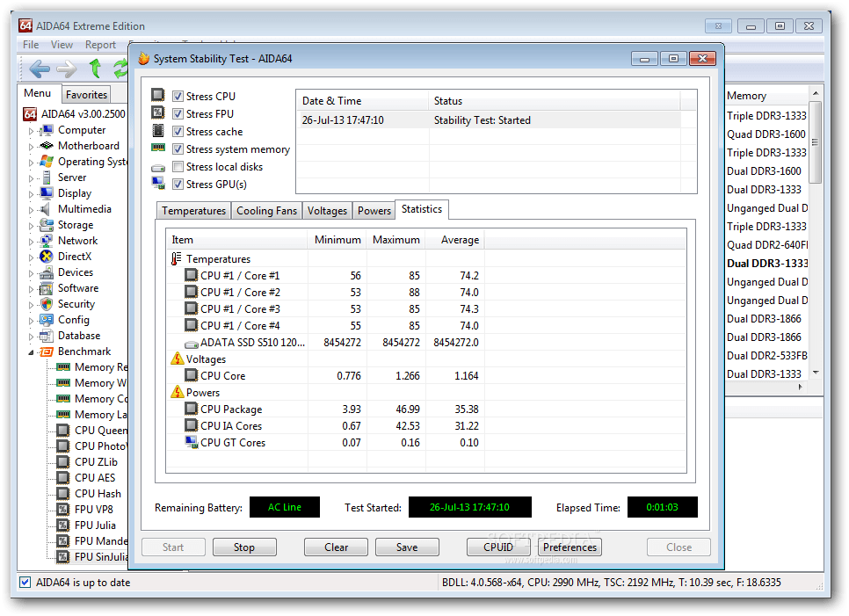Expand the Display tree node
Screen dimensions: 849x616
[31, 194]
